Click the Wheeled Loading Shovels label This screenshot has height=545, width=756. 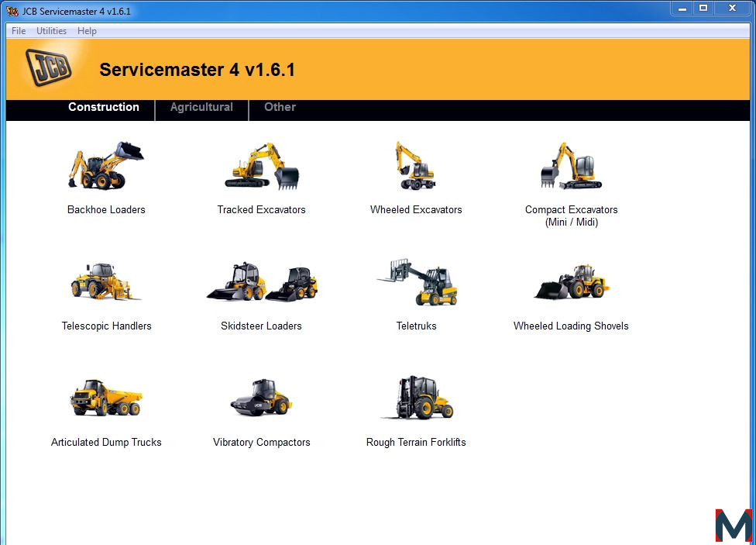[x=571, y=326]
